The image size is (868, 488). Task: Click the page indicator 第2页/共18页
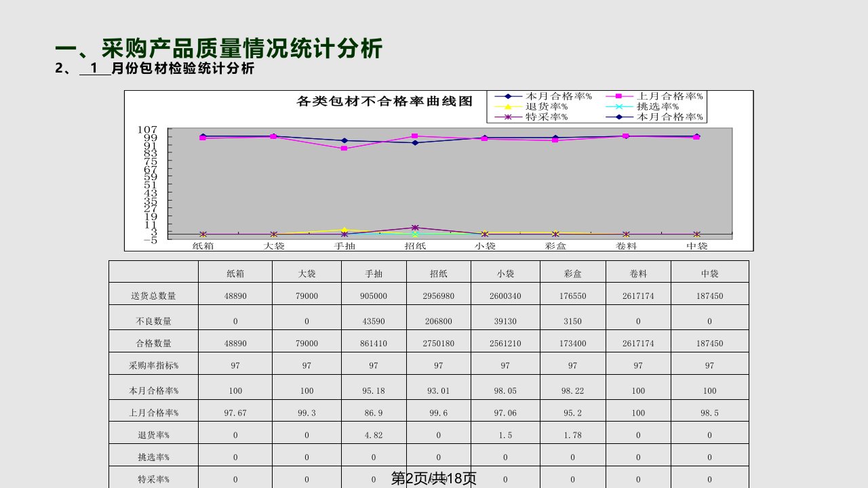[433, 479]
